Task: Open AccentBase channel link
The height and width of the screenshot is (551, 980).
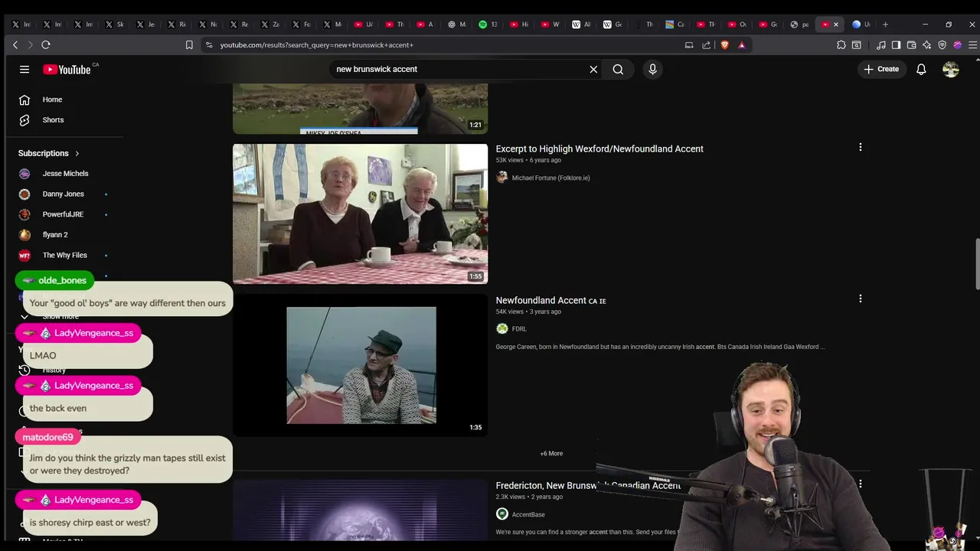Action: click(x=528, y=514)
